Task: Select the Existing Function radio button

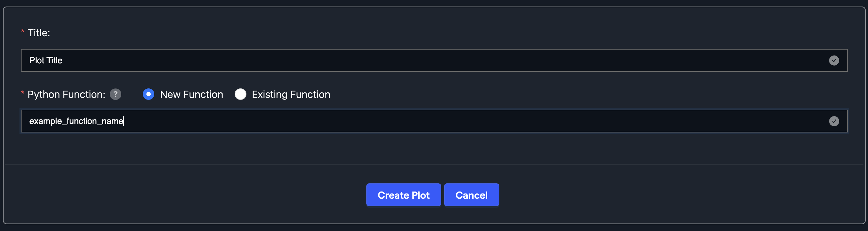Action: pos(241,95)
